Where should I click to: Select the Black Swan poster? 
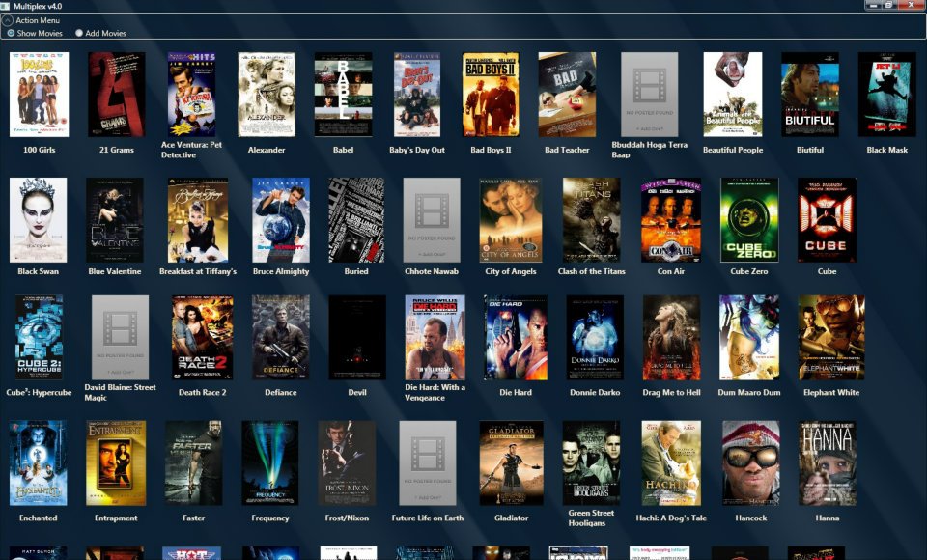[x=38, y=217]
